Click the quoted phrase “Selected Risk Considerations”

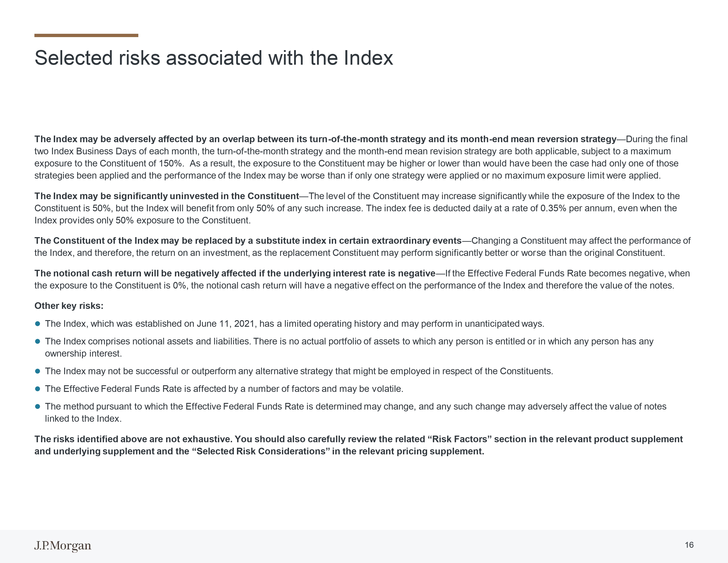261,451
